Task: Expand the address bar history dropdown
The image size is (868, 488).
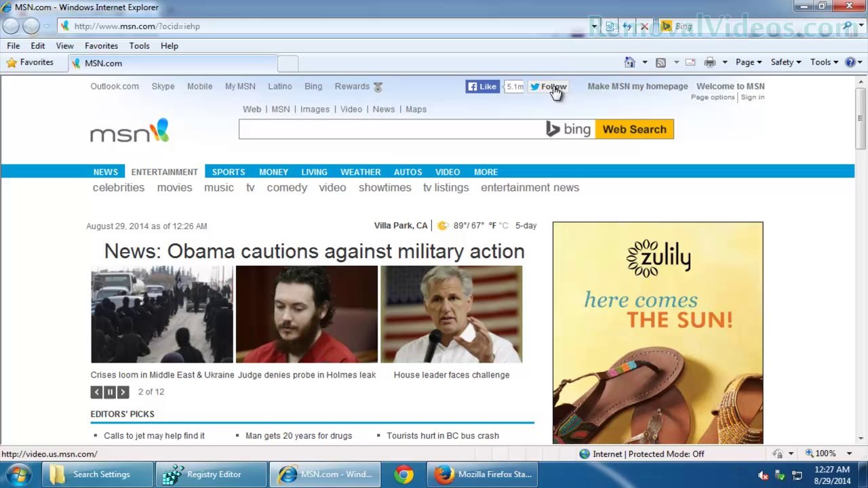Action: click(594, 26)
